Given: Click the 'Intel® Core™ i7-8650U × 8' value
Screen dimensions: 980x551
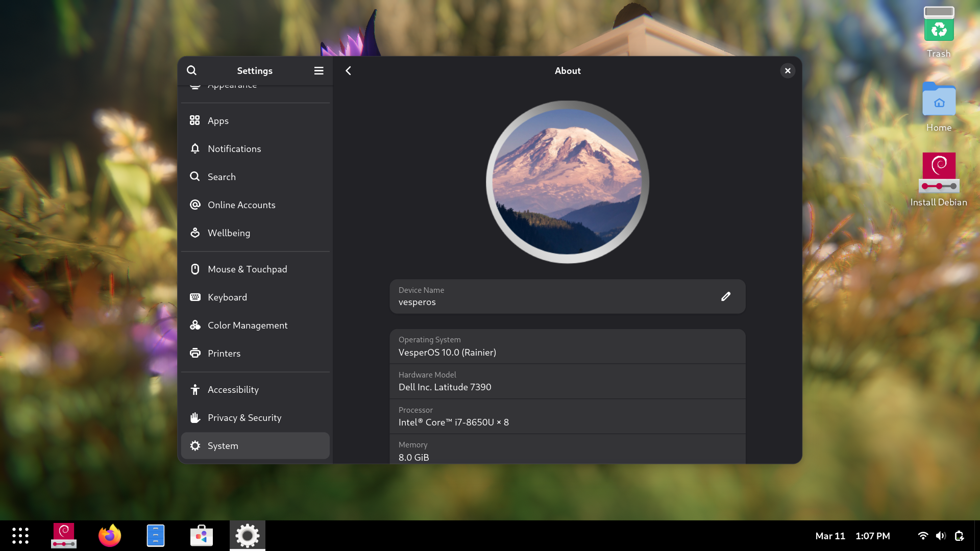Looking at the screenshot, I should pyautogui.click(x=453, y=422).
